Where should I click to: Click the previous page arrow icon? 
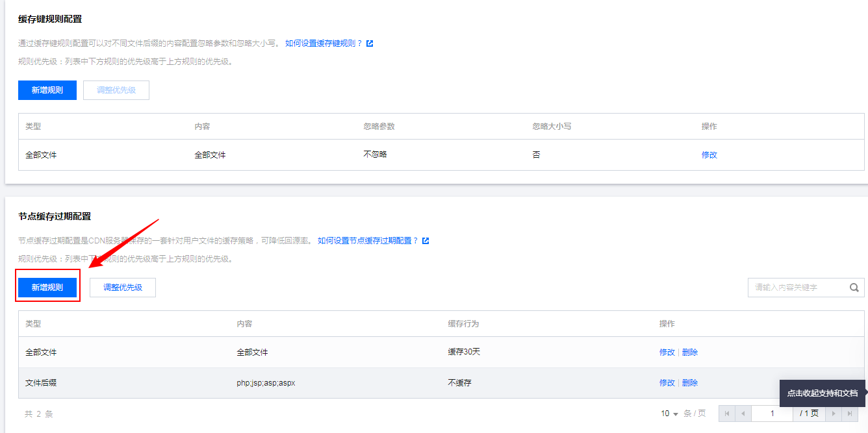tap(743, 413)
